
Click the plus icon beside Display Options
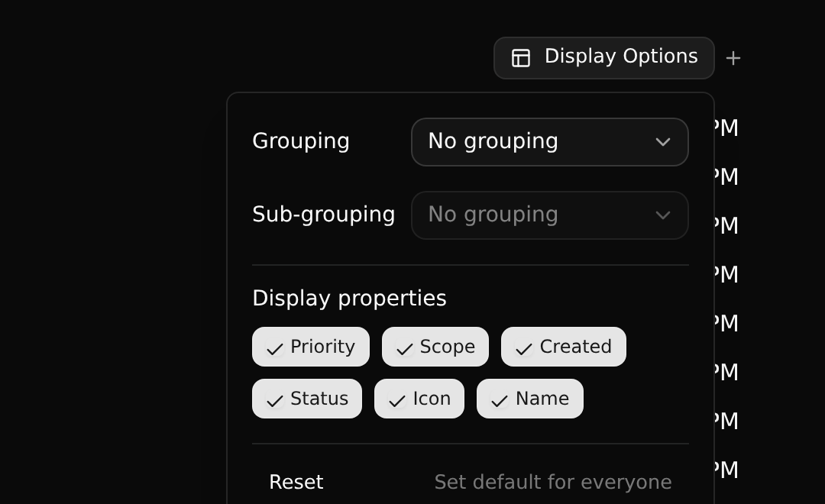tap(733, 58)
